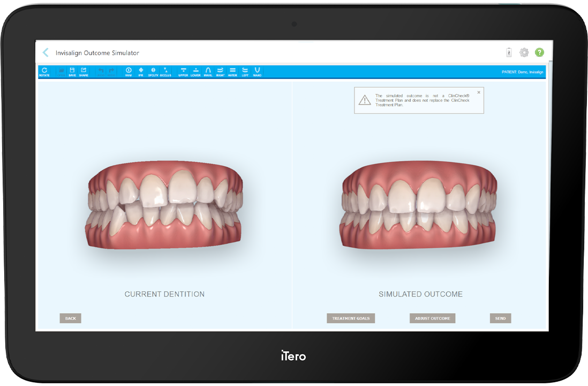Open help with green question mark
Viewport: 588px width, 386px height.
539,53
